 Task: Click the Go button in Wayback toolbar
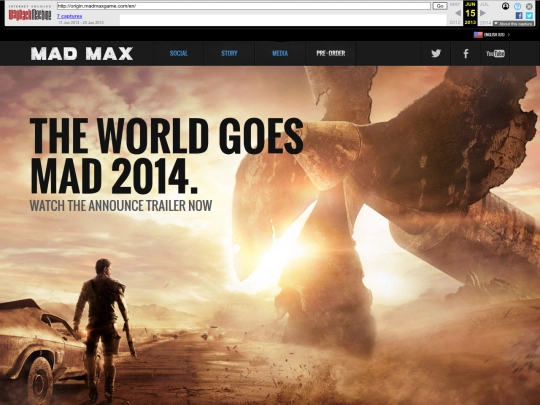440,6
